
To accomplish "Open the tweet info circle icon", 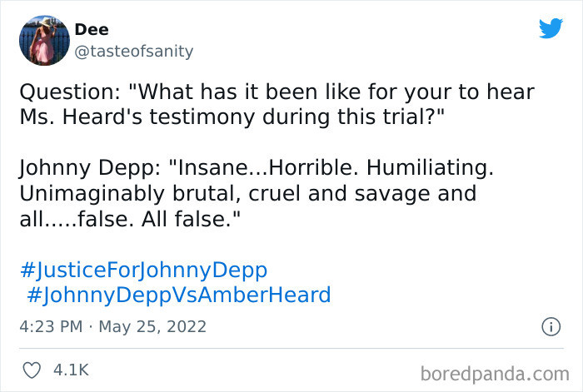I will [551, 327].
